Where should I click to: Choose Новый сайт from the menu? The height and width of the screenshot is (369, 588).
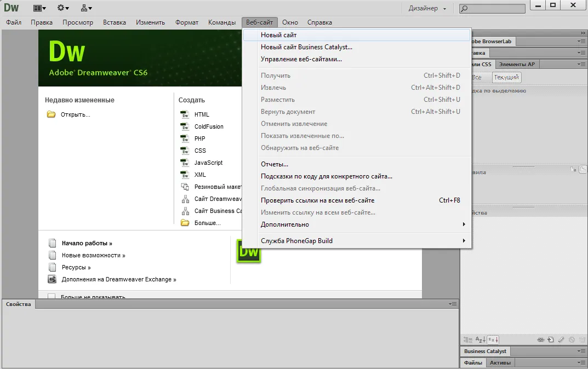[357, 35]
